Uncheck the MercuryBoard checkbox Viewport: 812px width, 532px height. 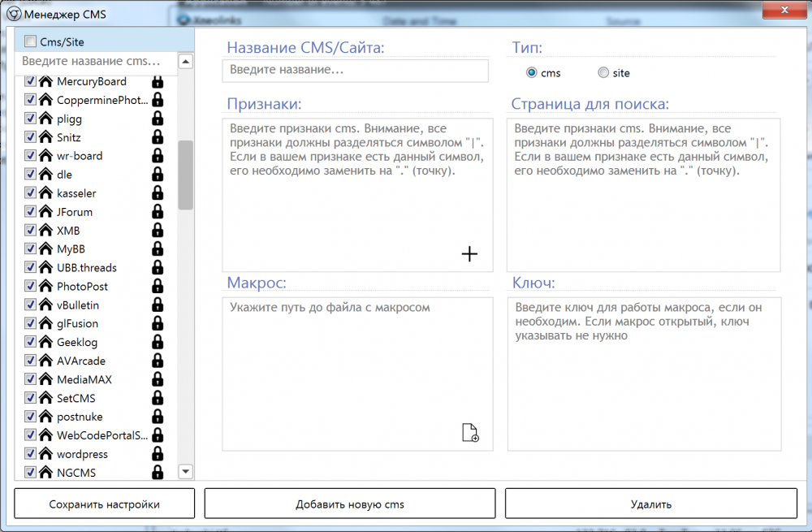[x=30, y=80]
